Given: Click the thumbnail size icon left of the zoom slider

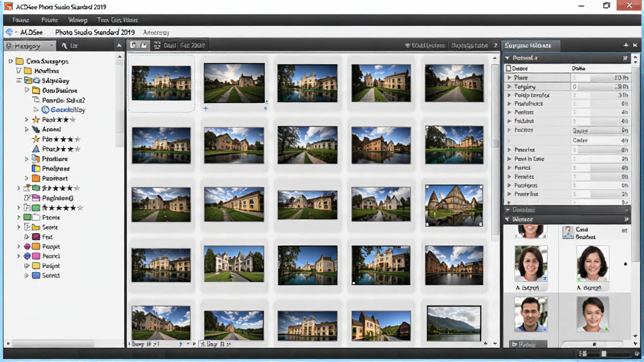Looking at the screenshot, I should click(583, 353).
